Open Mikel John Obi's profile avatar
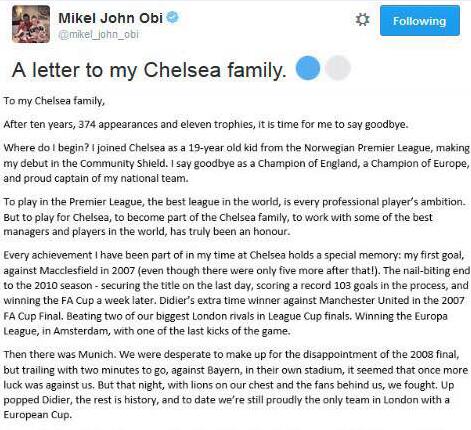 (31, 24)
